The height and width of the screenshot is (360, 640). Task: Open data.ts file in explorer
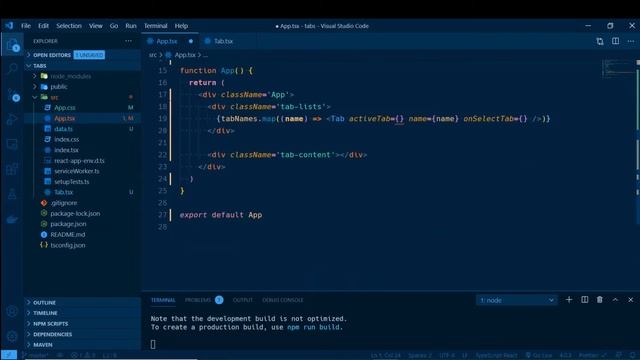[x=63, y=129]
